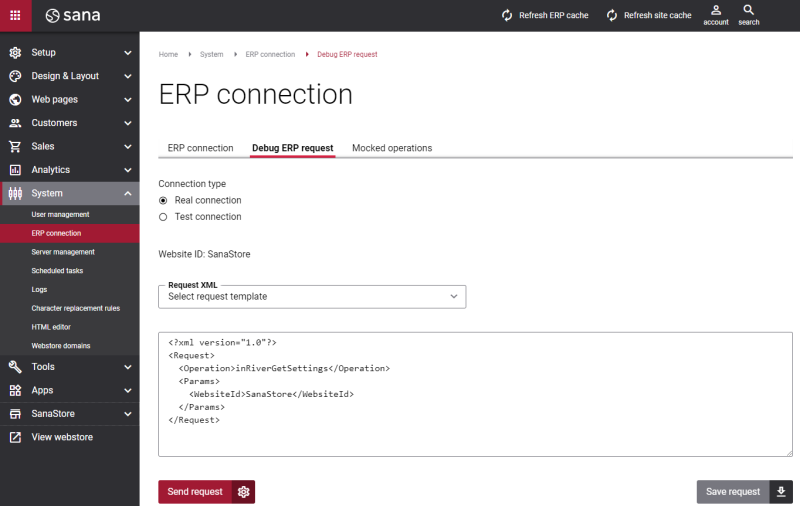Open the search magnifier icon

[748, 10]
